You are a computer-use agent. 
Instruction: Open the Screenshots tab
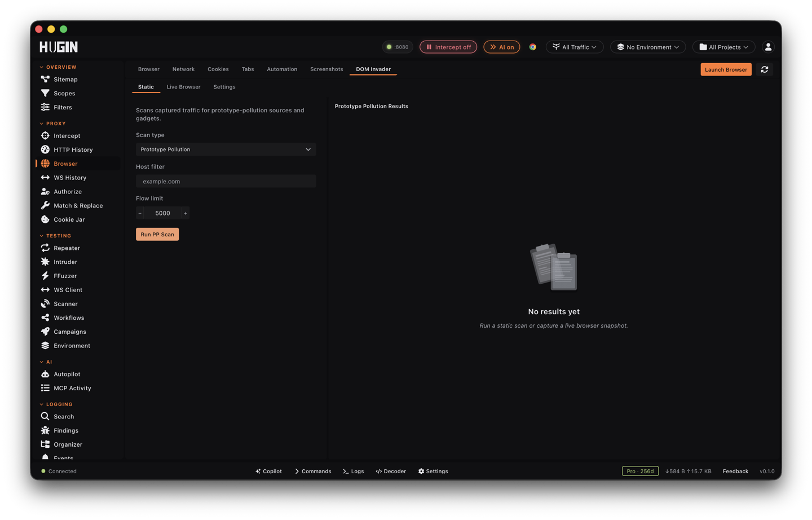pos(326,69)
